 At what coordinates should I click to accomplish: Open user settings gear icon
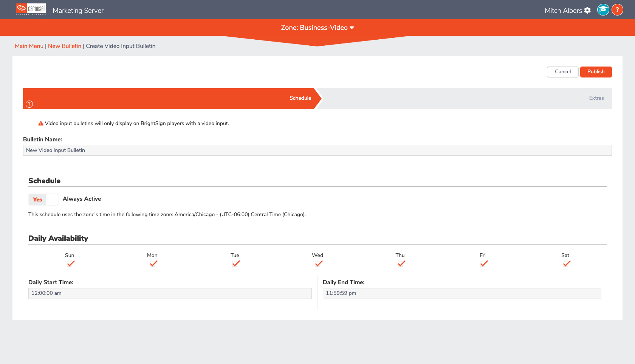[587, 11]
